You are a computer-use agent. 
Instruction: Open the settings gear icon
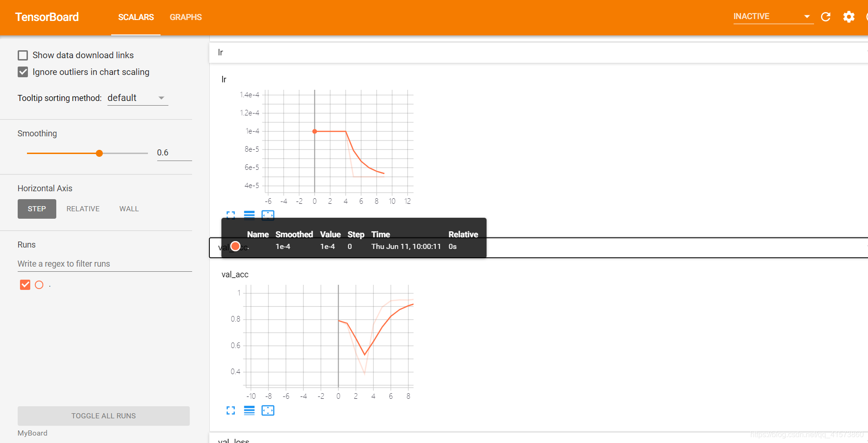pos(849,17)
